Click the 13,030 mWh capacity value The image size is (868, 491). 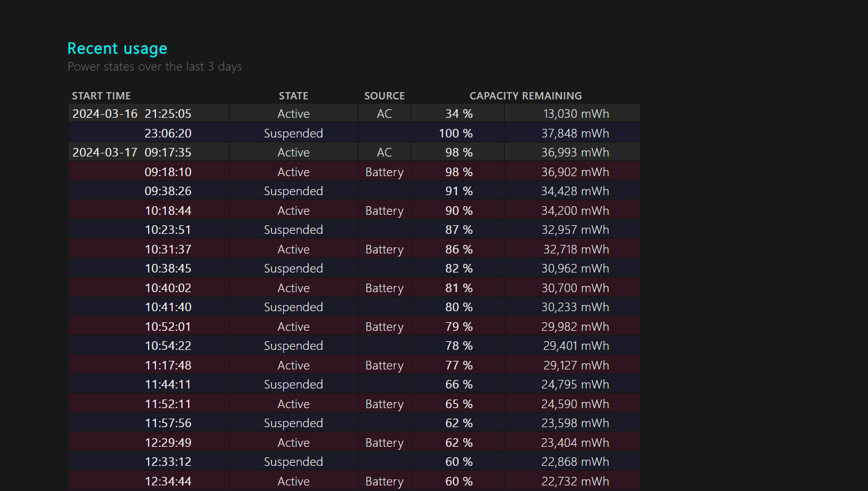pos(576,114)
